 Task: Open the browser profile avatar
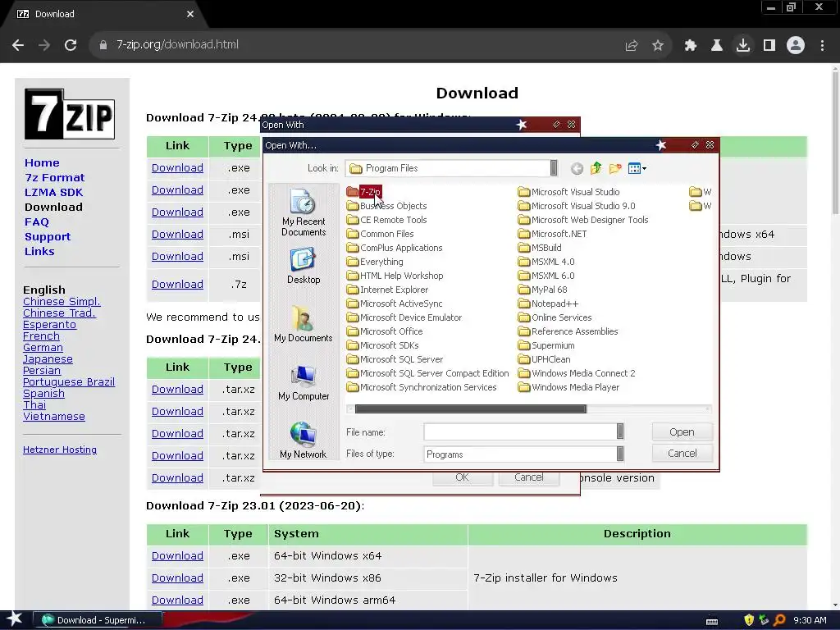coord(796,46)
